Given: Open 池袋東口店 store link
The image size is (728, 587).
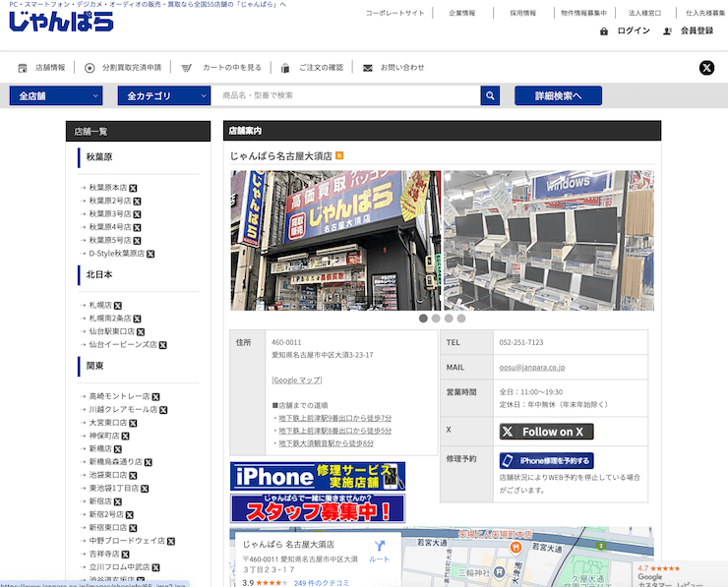Looking at the screenshot, I should [107, 475].
